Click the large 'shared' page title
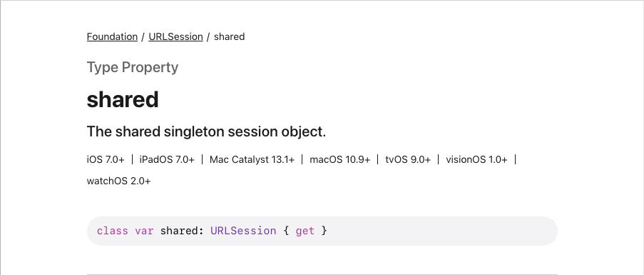The width and height of the screenshot is (644, 275). (123, 99)
